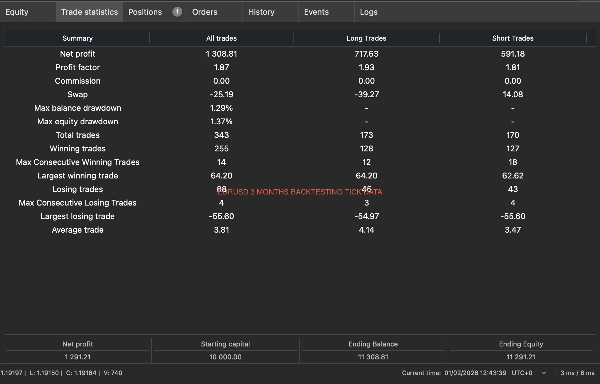Open the Positions tab
The width and height of the screenshot is (600, 384).
coord(145,12)
